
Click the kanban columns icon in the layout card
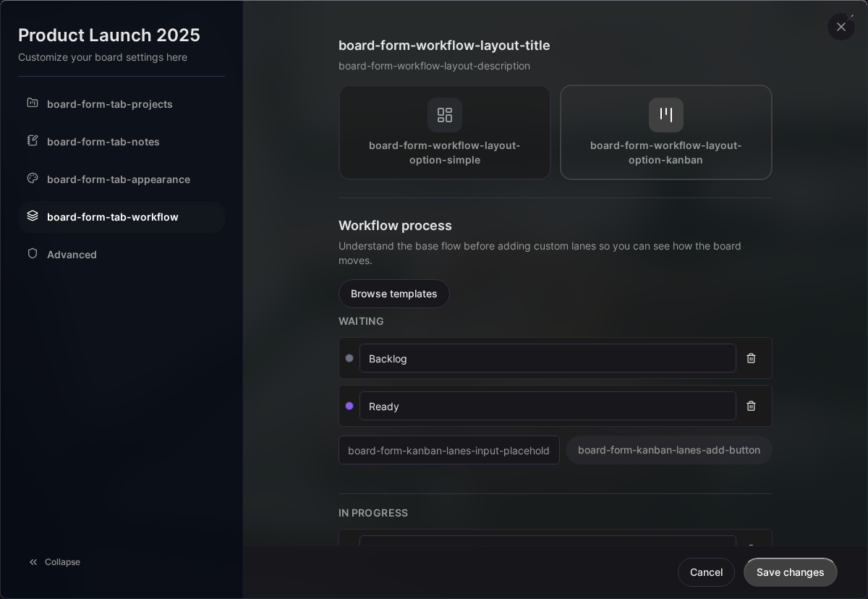(665, 115)
